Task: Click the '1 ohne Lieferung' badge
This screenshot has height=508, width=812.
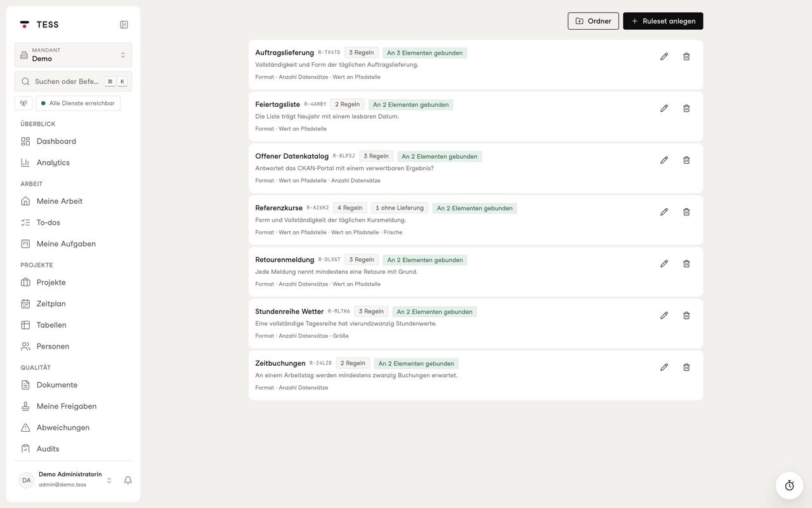Action: [400, 208]
